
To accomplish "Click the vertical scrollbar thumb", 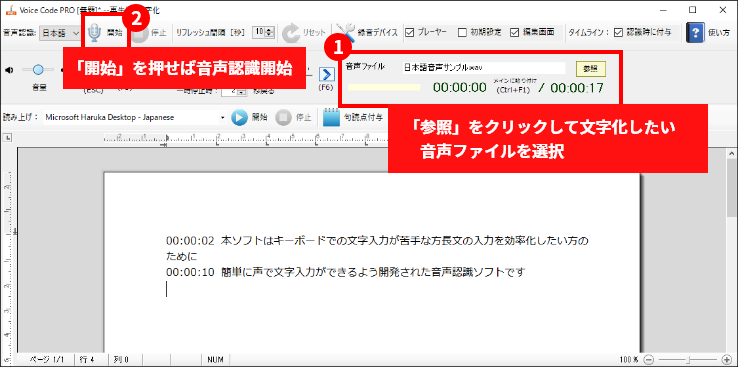I will 732,187.
